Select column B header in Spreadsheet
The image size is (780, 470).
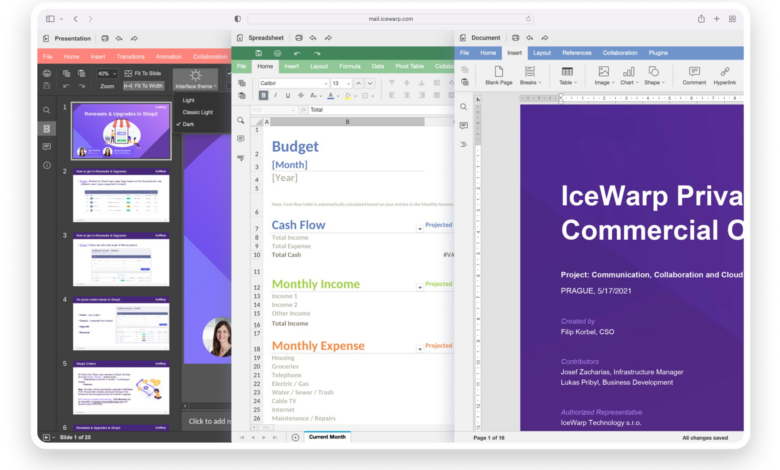[347, 121]
